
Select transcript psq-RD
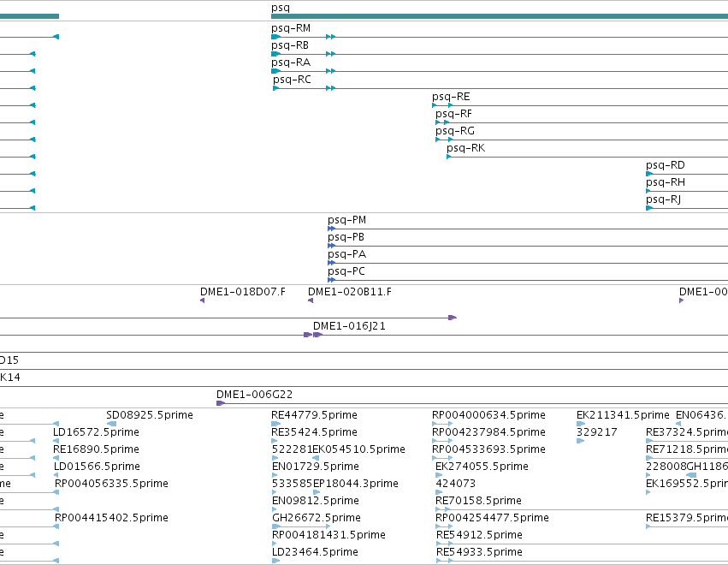[666, 166]
